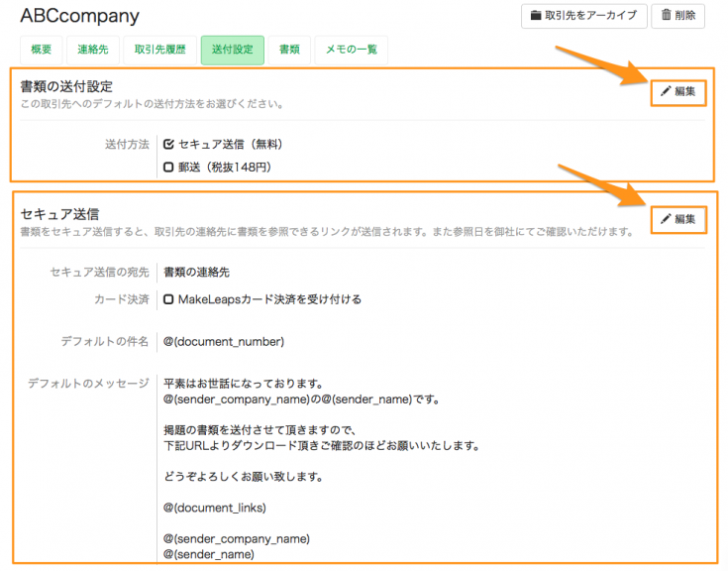Tick MakeLeapsカード決済を受け付ける checkbox

[169, 299]
